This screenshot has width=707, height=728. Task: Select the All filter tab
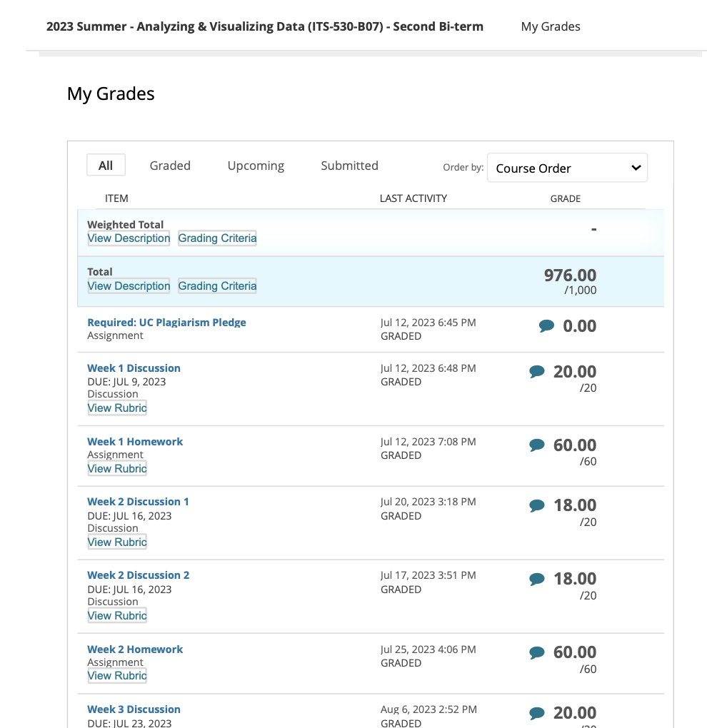click(106, 166)
